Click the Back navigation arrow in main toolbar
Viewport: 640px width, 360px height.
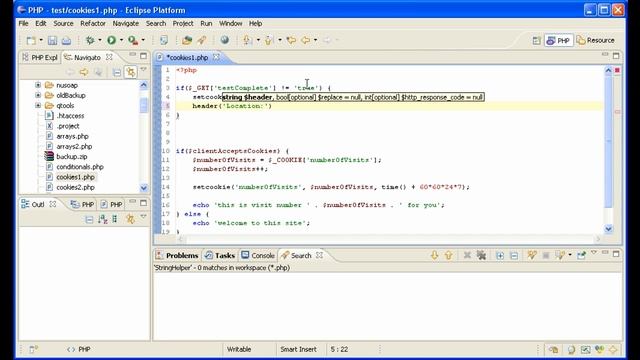[305, 40]
